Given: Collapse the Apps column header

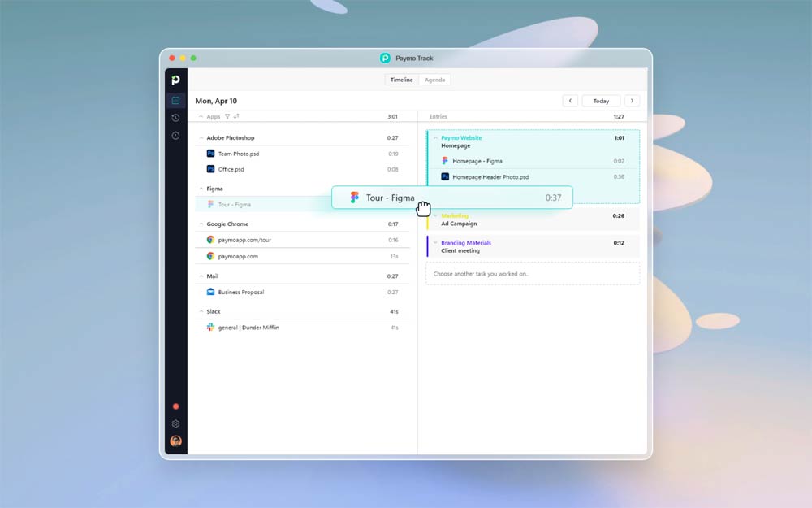Looking at the screenshot, I should point(201,116).
